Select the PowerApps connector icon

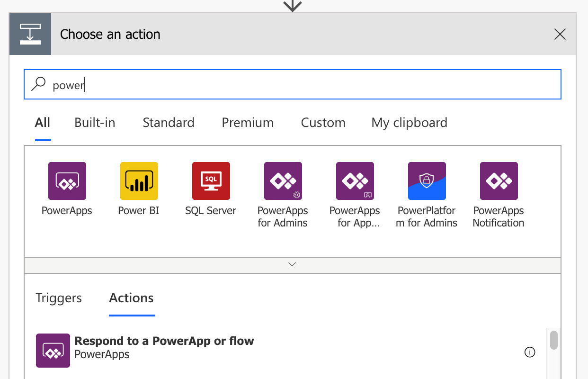[67, 181]
